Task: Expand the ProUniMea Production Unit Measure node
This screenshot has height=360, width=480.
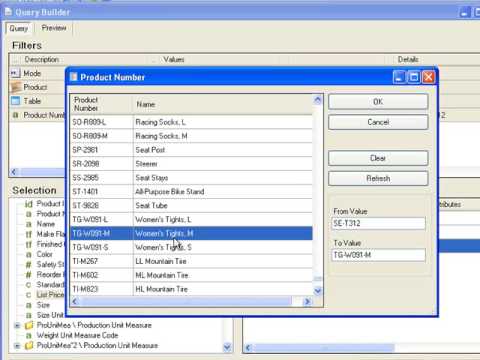Action: (x=17, y=325)
